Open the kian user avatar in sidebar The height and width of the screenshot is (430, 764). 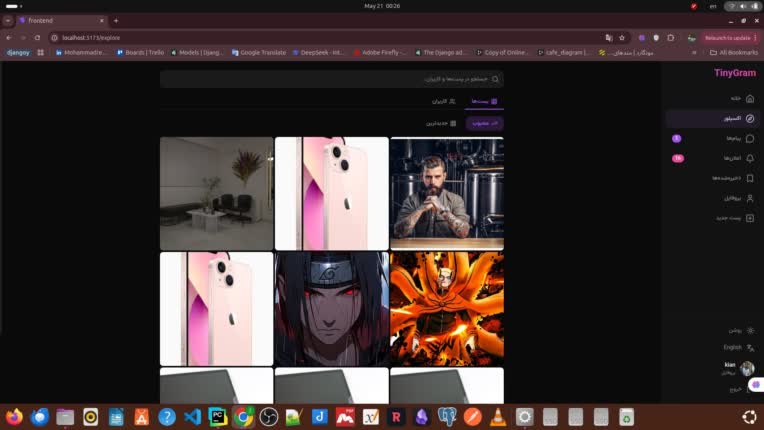(747, 368)
